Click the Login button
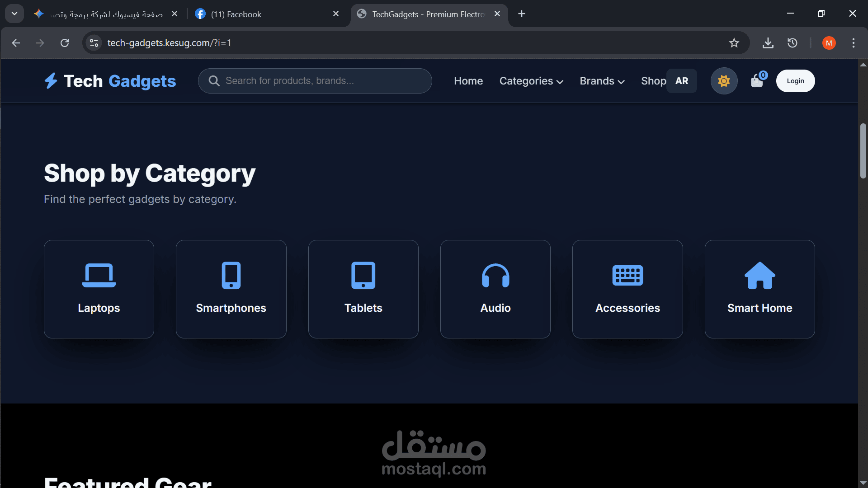This screenshot has width=868, height=488. click(795, 81)
